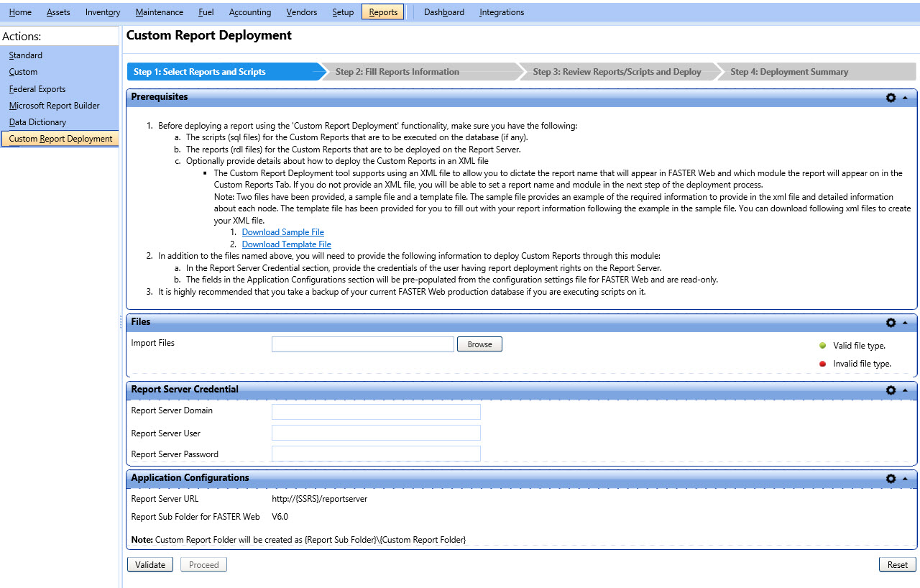Click Download Template File link
Viewport: 920px width, 588px height.
(287, 244)
